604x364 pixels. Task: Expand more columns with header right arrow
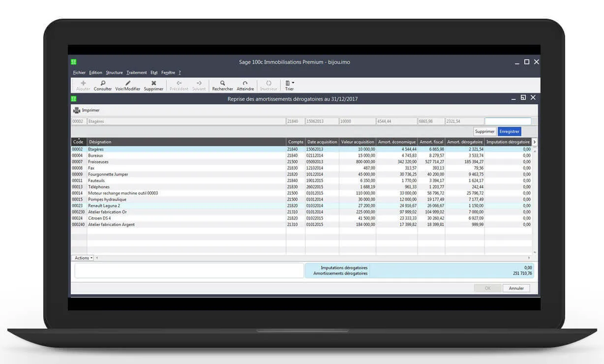pos(535,142)
